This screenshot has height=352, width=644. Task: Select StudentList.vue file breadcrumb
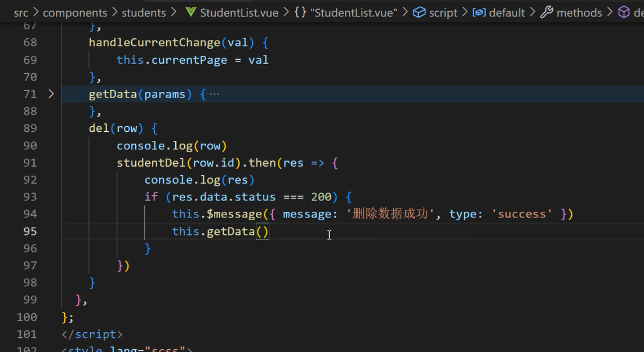239,13
